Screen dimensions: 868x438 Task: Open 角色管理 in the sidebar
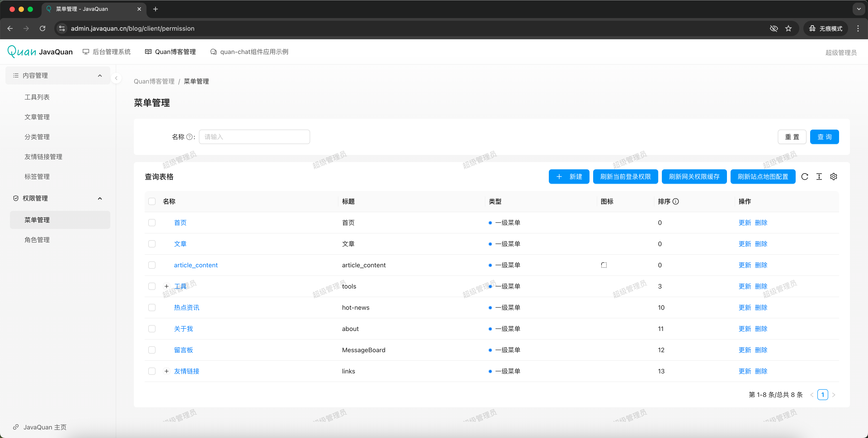point(37,240)
